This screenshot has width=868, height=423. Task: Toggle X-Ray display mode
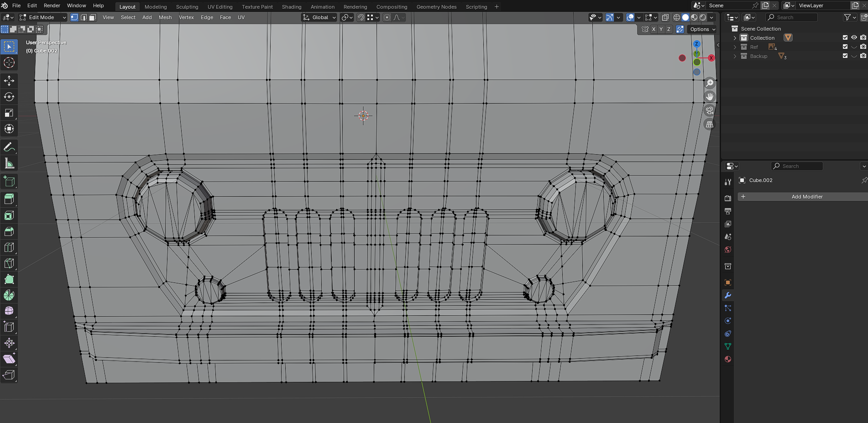pyautogui.click(x=665, y=17)
